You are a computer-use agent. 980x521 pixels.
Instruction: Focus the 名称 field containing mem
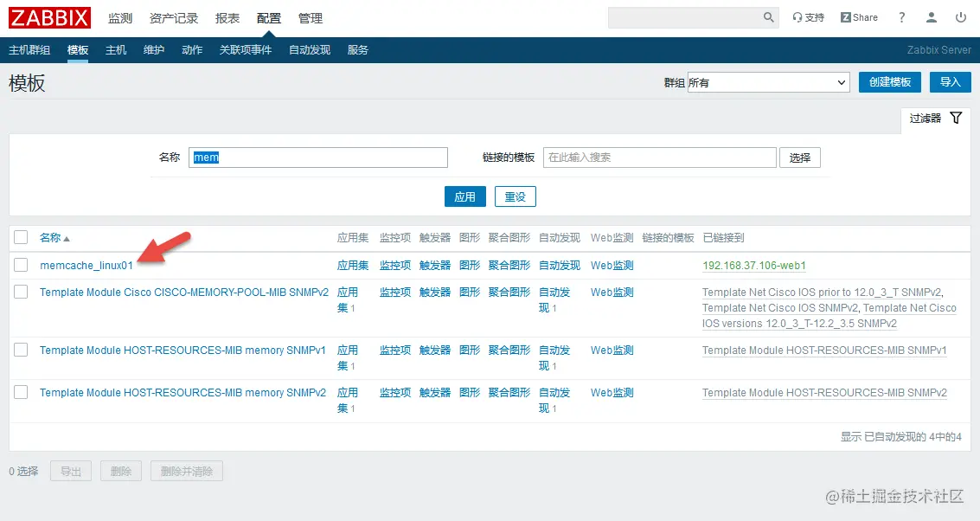point(318,158)
